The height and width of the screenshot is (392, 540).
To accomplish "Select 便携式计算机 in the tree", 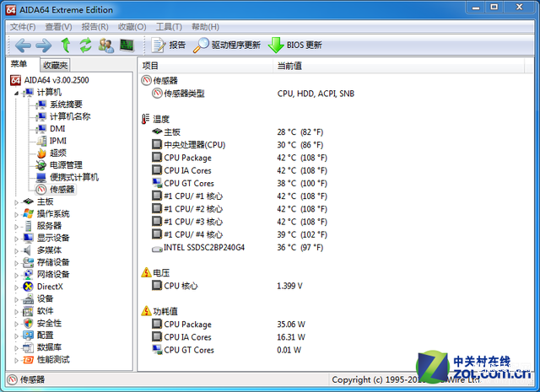I will coord(74,177).
